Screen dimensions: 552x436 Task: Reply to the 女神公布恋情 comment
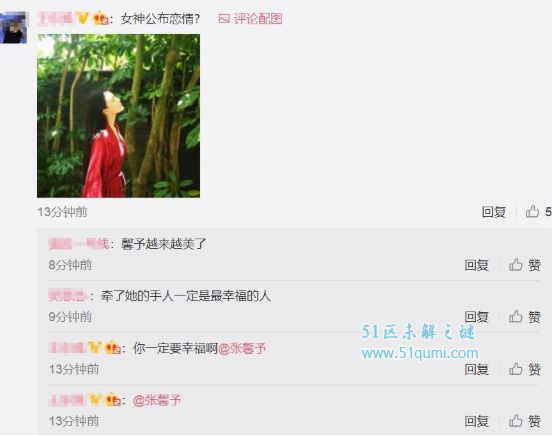point(494,212)
